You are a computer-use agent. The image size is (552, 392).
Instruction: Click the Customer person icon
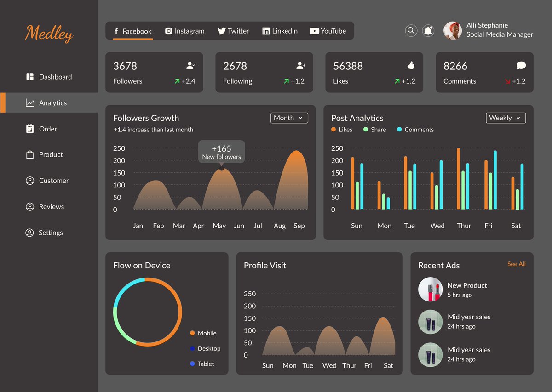tap(30, 181)
